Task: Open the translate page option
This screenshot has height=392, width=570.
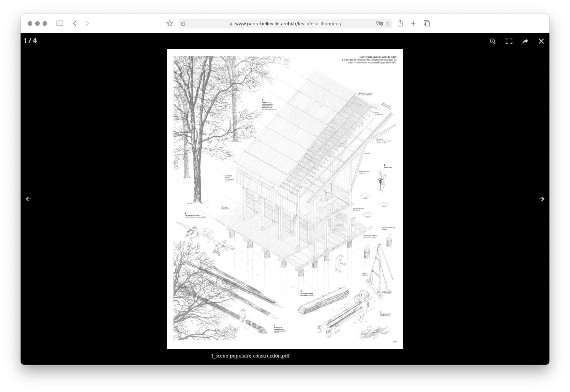Action: [x=379, y=24]
